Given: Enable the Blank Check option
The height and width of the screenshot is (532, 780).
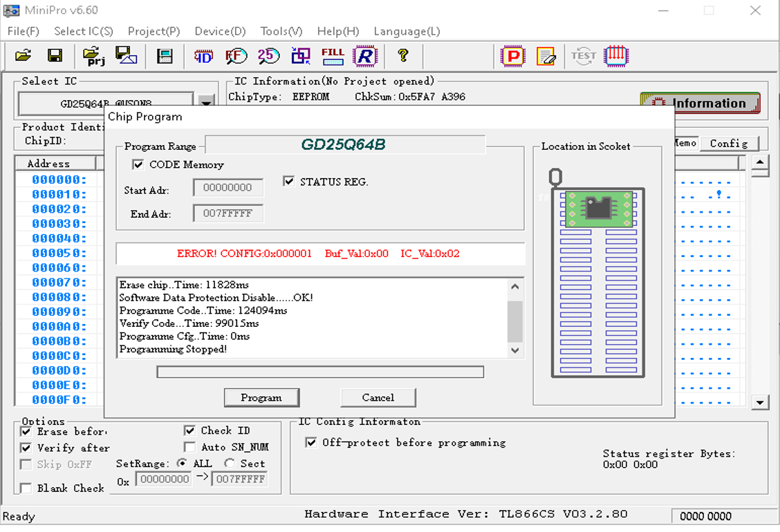Looking at the screenshot, I should 26,488.
